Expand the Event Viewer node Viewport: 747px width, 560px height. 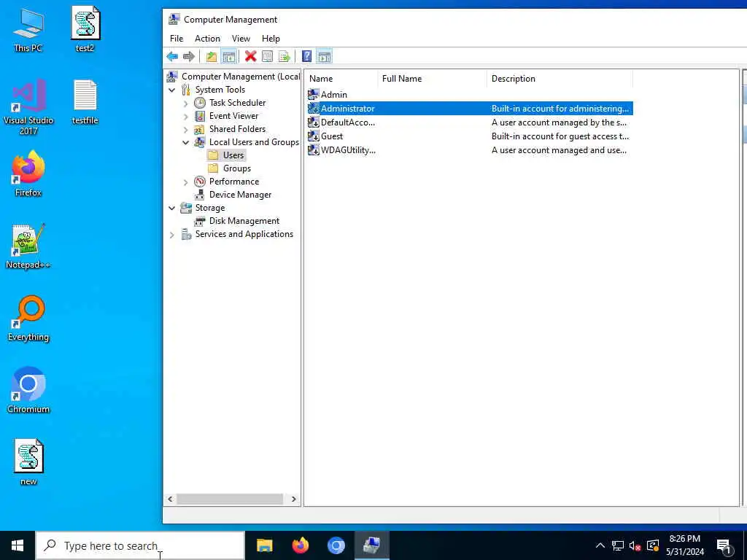[x=186, y=116]
